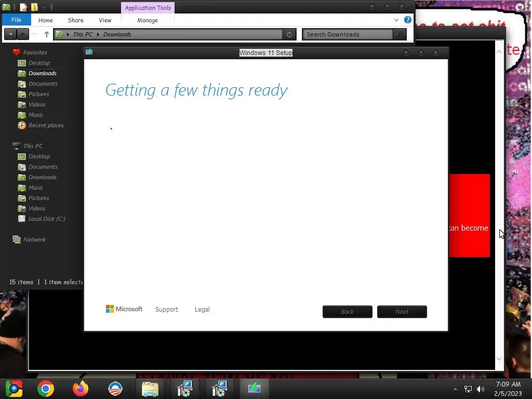Refresh the Downloads folder view
Screen dimensions: 532x399
point(289,34)
